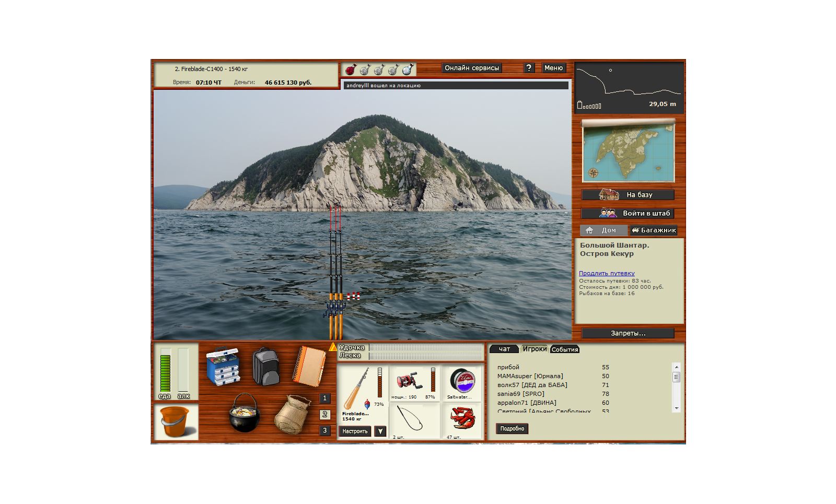836x504 pixels.
Task: Click the car icon in the Багажник tab
Action: point(635,230)
